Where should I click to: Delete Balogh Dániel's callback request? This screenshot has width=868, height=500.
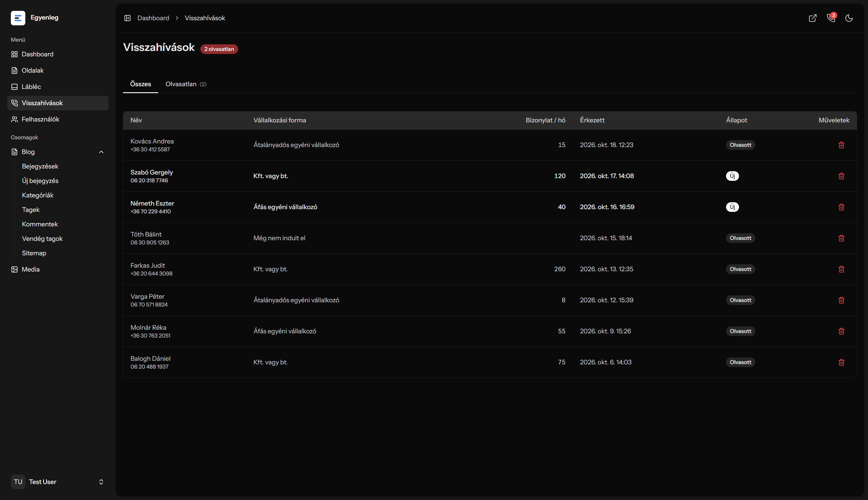841,362
